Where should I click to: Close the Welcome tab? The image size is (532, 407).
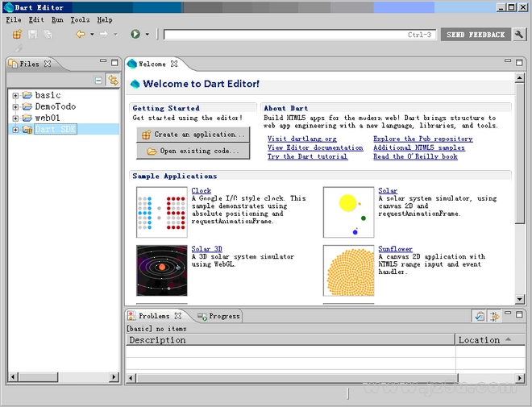(x=174, y=64)
